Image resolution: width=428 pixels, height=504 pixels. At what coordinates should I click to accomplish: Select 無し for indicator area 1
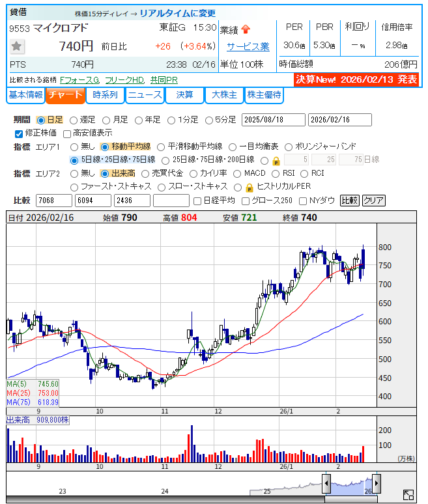(74, 147)
